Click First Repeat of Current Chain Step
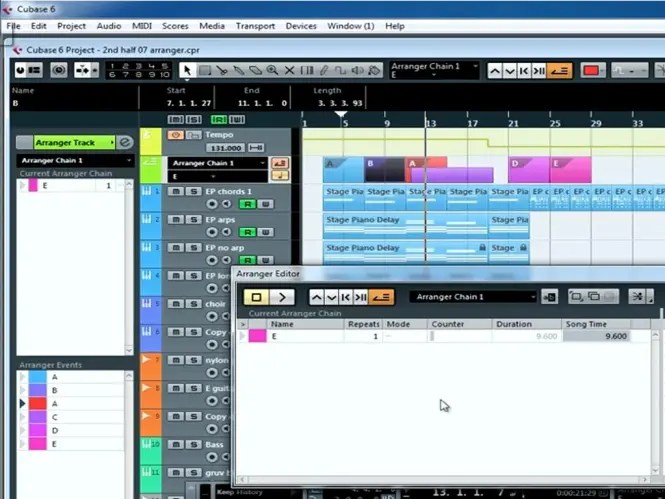This screenshot has height=499, width=665. point(524,70)
